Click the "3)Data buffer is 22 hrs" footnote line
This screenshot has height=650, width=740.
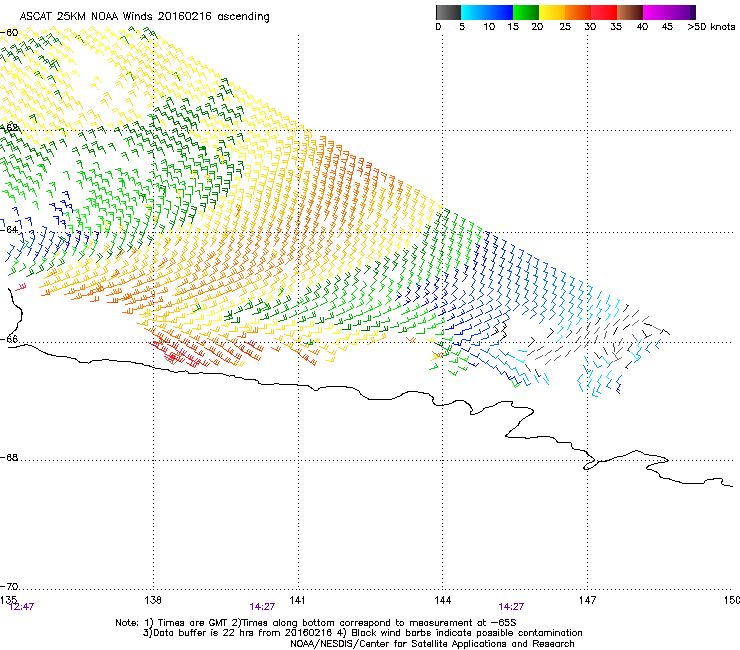coord(362,633)
